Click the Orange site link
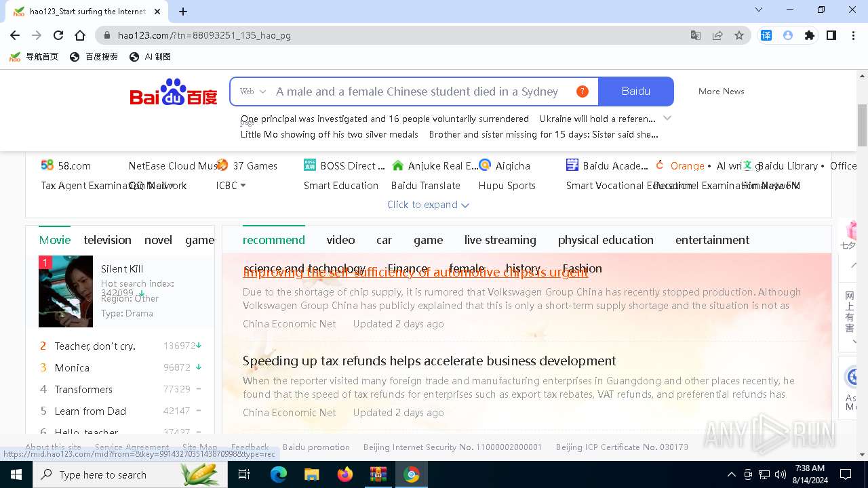The height and width of the screenshot is (488, 868). coord(688,165)
